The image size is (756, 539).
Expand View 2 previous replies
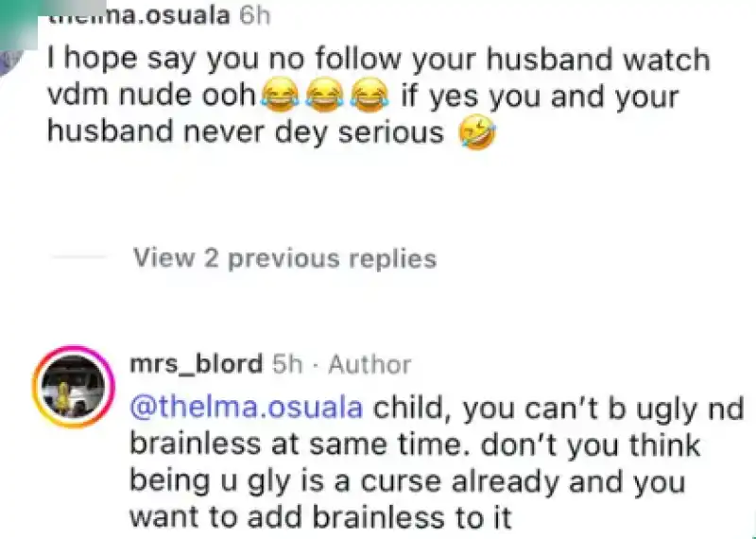point(284,258)
